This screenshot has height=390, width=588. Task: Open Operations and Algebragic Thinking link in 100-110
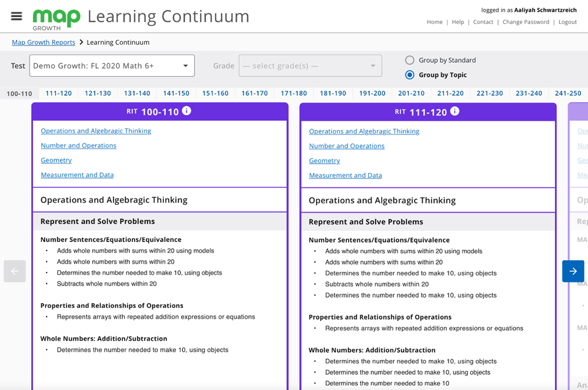[x=96, y=131]
